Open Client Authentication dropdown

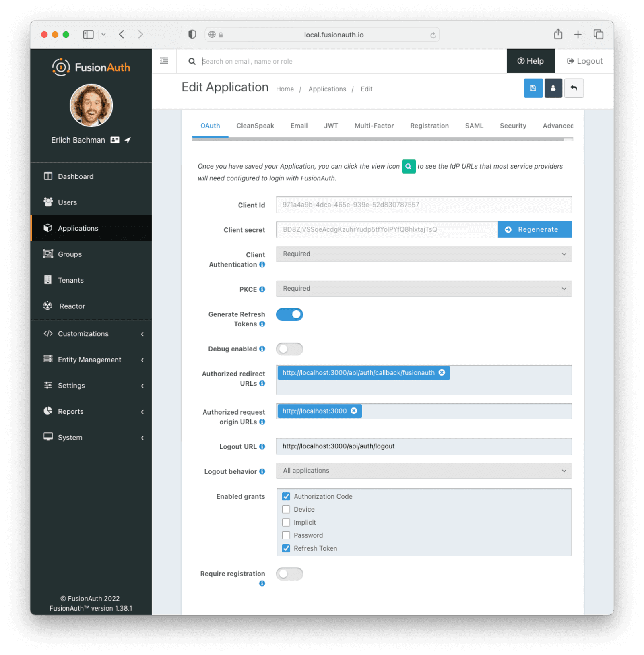click(x=424, y=254)
